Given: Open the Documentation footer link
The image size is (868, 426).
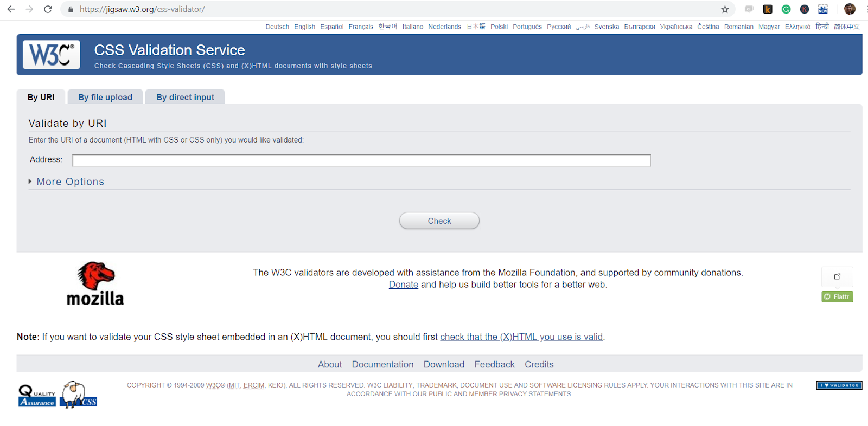Looking at the screenshot, I should tap(382, 365).
